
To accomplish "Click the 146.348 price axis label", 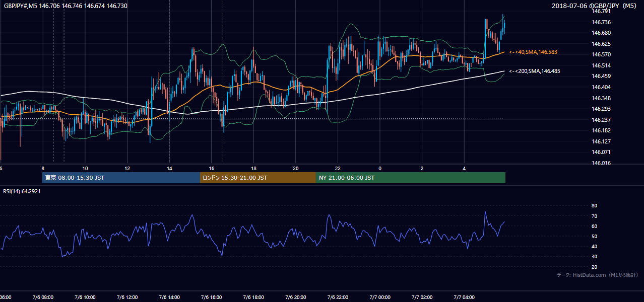I will (601, 98).
